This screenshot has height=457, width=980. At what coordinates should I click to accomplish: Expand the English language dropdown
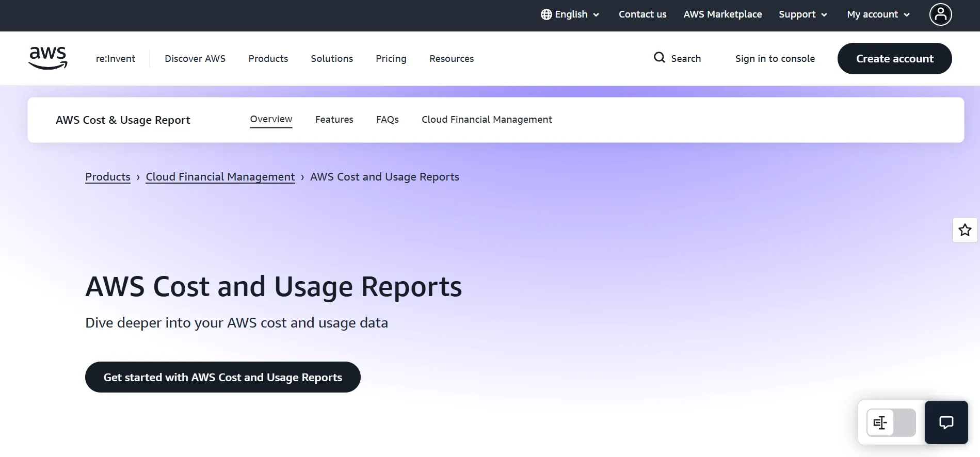point(570,14)
